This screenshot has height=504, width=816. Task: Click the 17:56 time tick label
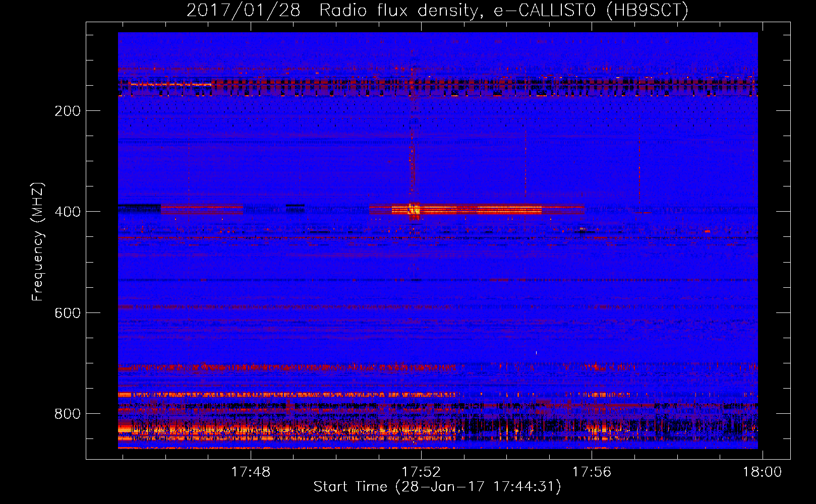tap(592, 472)
